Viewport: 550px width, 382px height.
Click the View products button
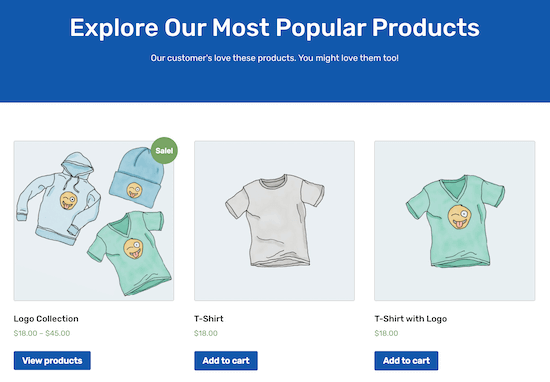(52, 361)
